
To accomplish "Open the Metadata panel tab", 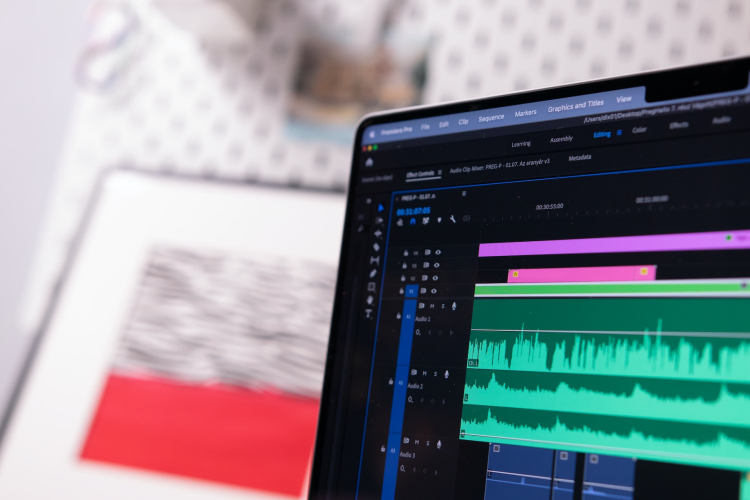I will (x=579, y=157).
